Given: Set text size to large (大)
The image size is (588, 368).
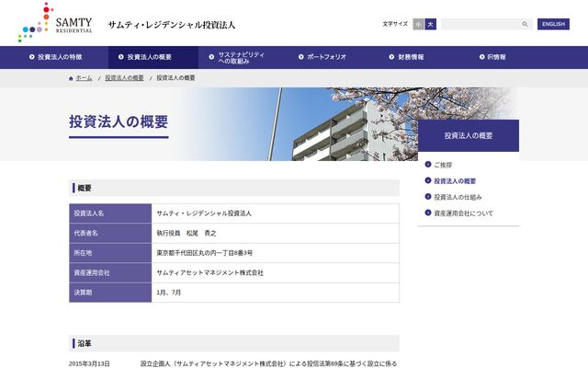Looking at the screenshot, I should tap(431, 24).
